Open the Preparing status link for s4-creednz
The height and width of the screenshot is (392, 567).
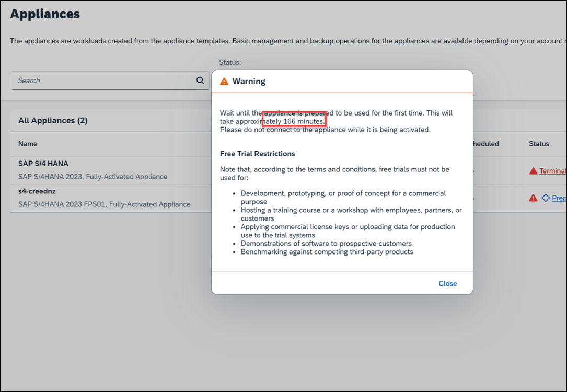(559, 198)
